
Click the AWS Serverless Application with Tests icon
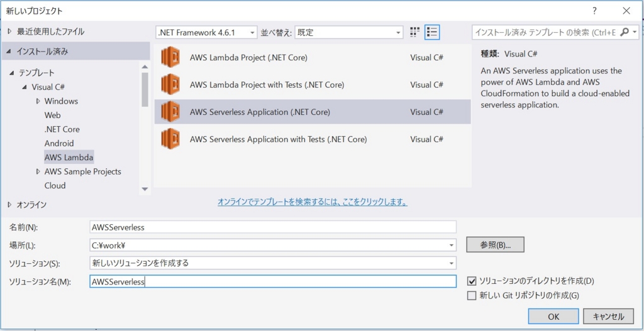click(x=170, y=139)
